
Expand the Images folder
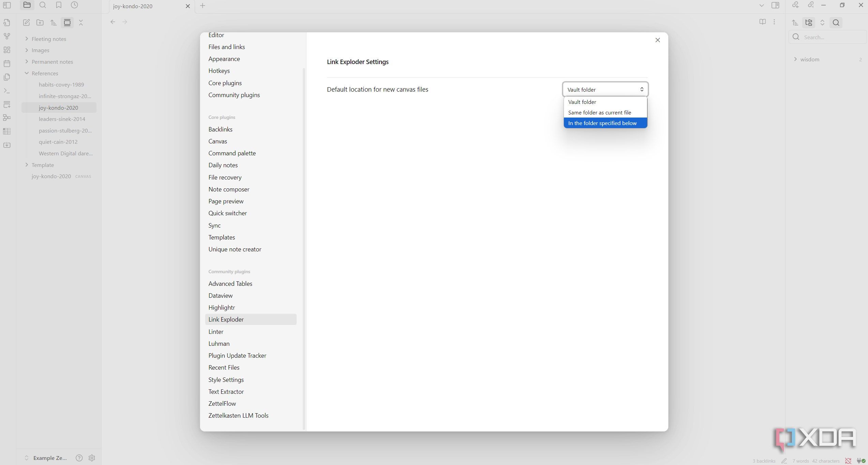(x=27, y=50)
